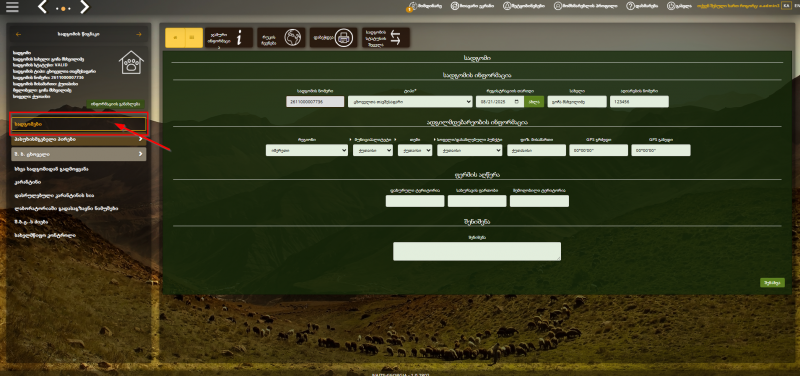Click the rightmost empty field in farm description
The width and height of the screenshot is (800, 376).
click(539, 201)
